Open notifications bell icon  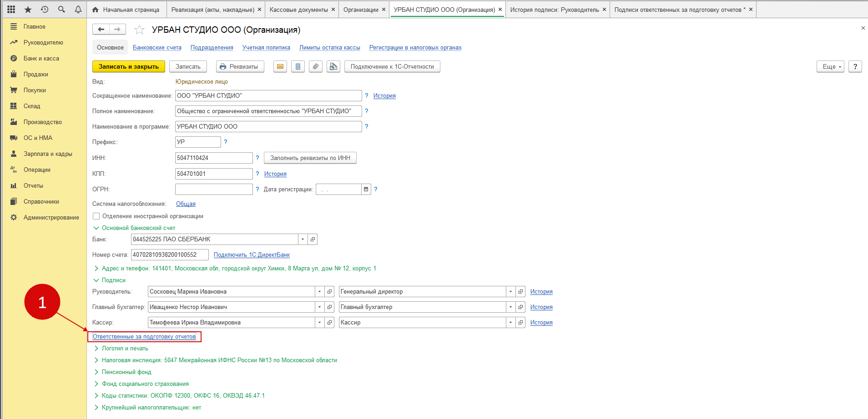[78, 9]
